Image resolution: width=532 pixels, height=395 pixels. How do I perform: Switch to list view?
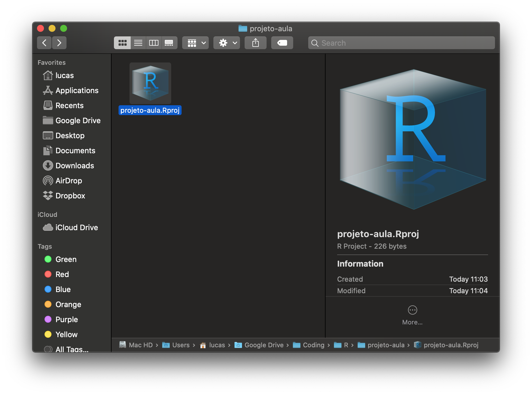pyautogui.click(x=138, y=43)
